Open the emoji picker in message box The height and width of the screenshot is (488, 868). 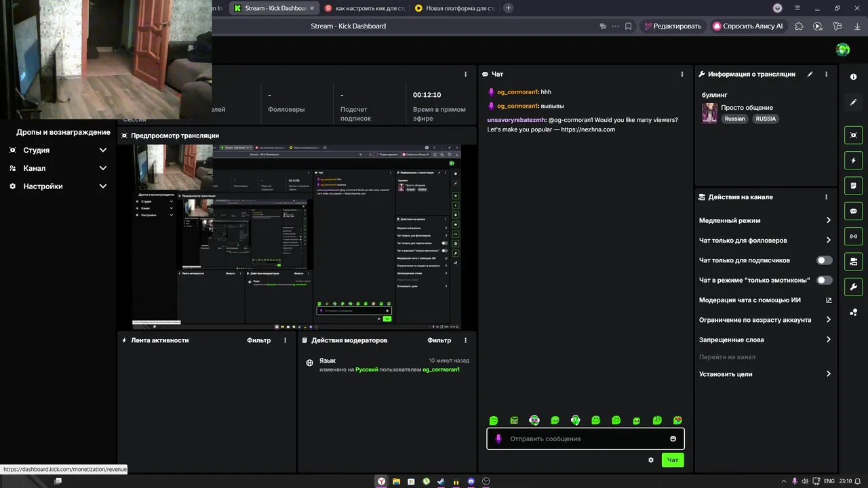[673, 439]
